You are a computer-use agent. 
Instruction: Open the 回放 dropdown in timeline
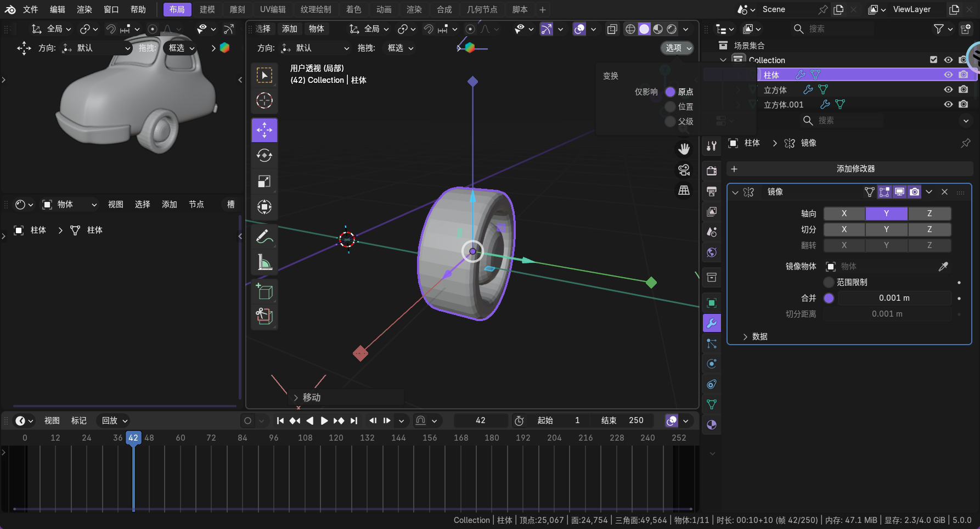[x=114, y=420]
